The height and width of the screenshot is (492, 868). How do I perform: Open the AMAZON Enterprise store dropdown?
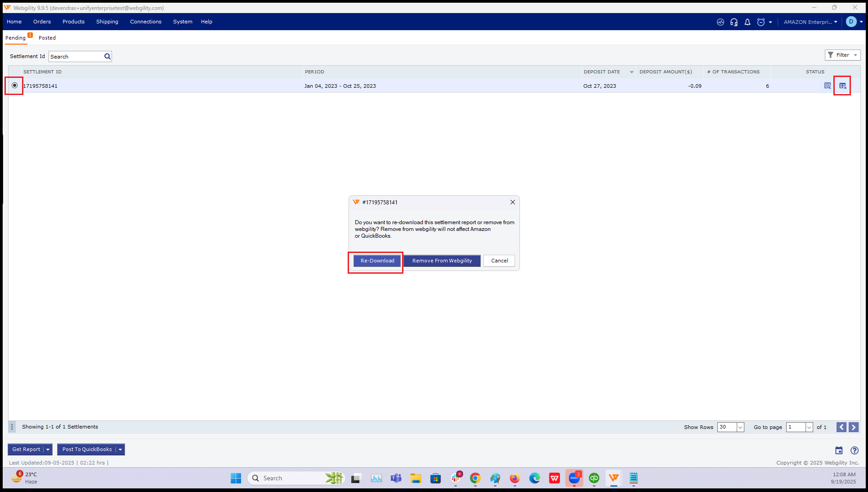[810, 22]
